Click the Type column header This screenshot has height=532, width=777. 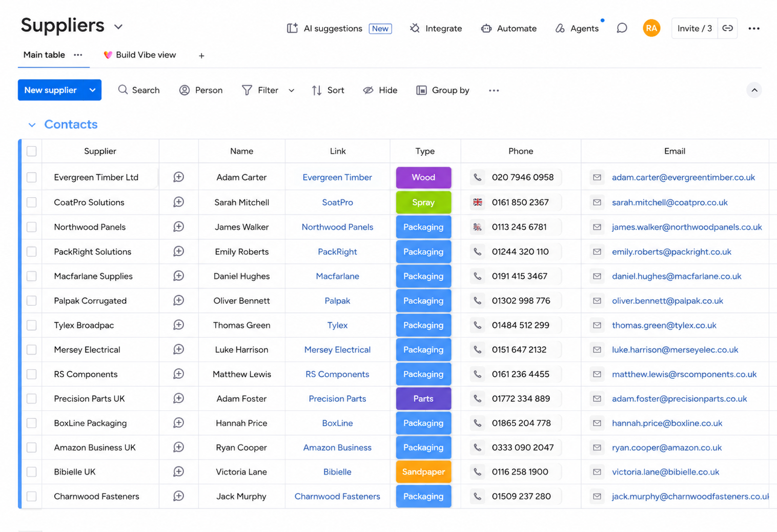tap(425, 151)
